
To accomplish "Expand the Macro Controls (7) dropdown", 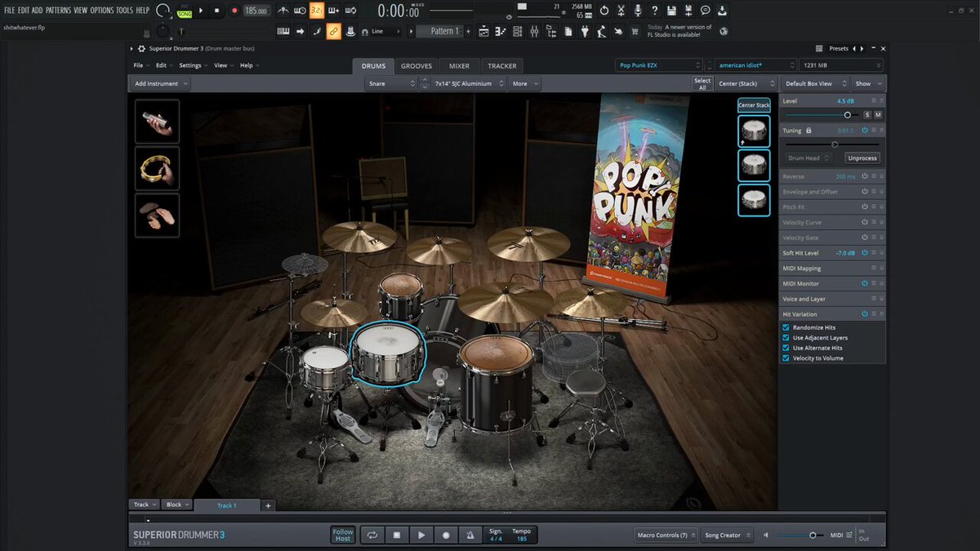I will point(666,535).
